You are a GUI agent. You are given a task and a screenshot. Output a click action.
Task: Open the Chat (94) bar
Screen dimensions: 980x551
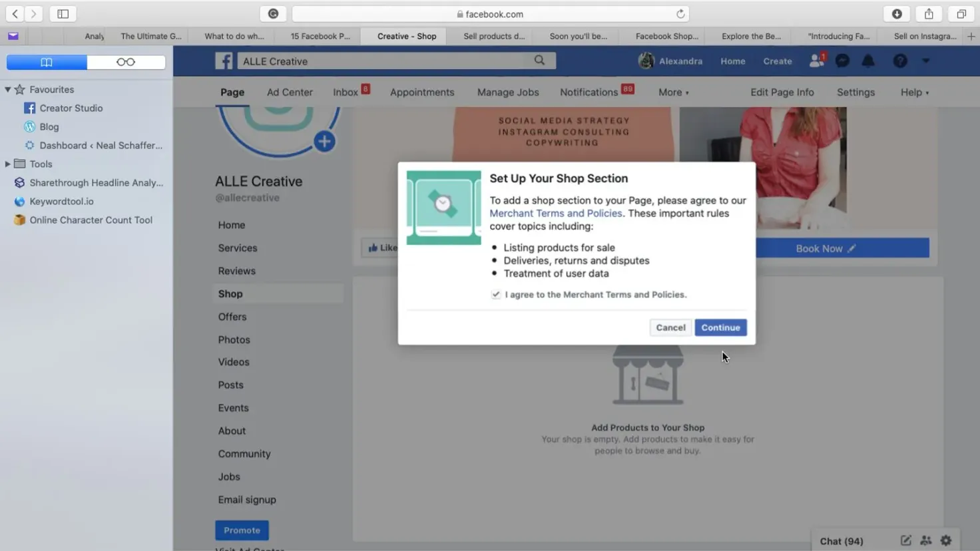point(842,541)
